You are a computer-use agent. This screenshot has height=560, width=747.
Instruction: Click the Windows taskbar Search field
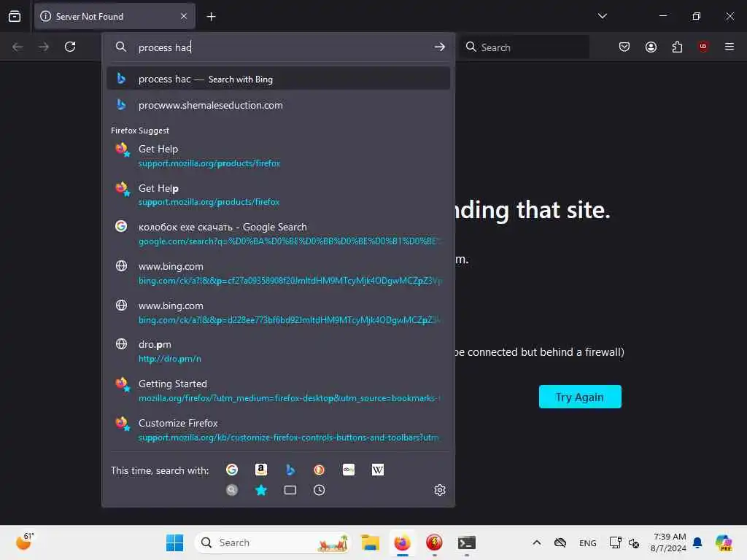(273, 542)
